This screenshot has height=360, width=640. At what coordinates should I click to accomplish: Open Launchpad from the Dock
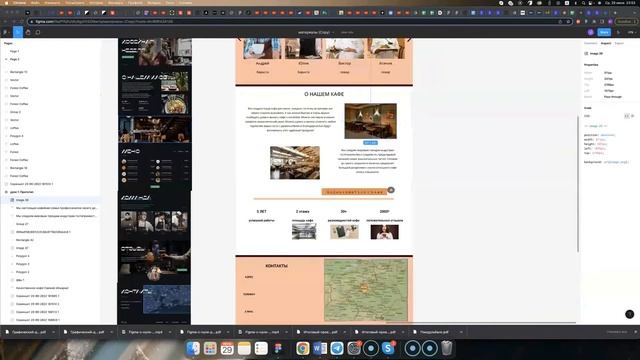210,348
